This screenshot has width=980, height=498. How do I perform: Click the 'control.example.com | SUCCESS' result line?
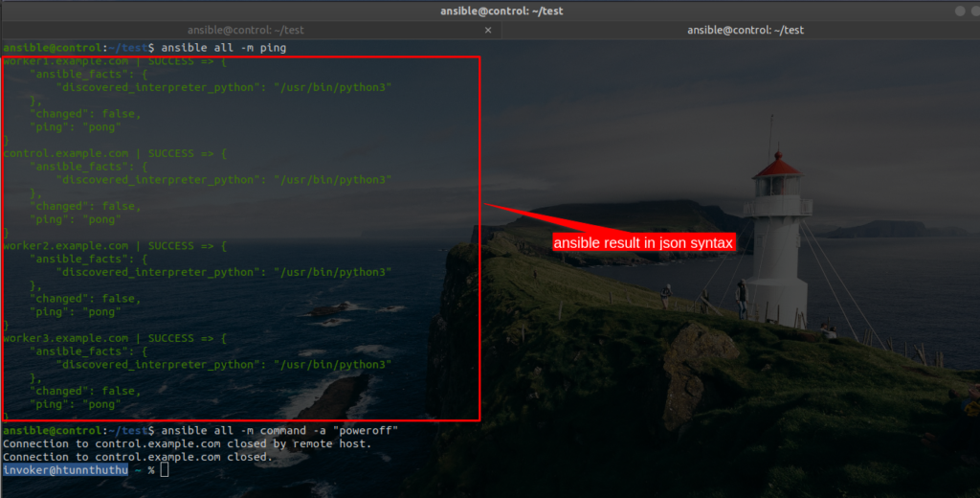coord(115,153)
